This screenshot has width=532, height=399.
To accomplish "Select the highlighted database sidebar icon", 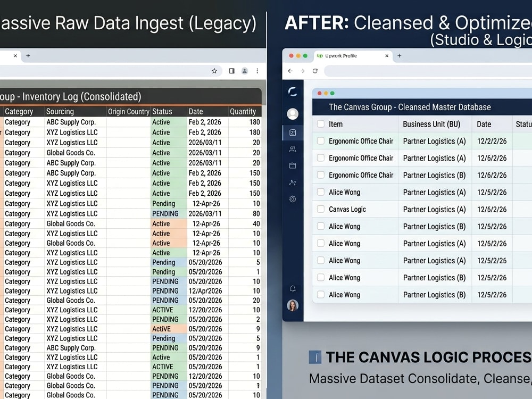I will (x=293, y=132).
